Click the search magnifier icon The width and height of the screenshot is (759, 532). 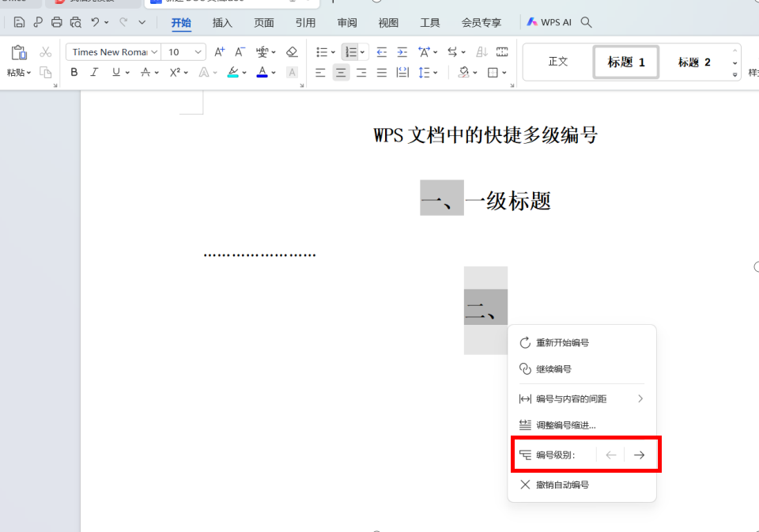click(x=586, y=22)
